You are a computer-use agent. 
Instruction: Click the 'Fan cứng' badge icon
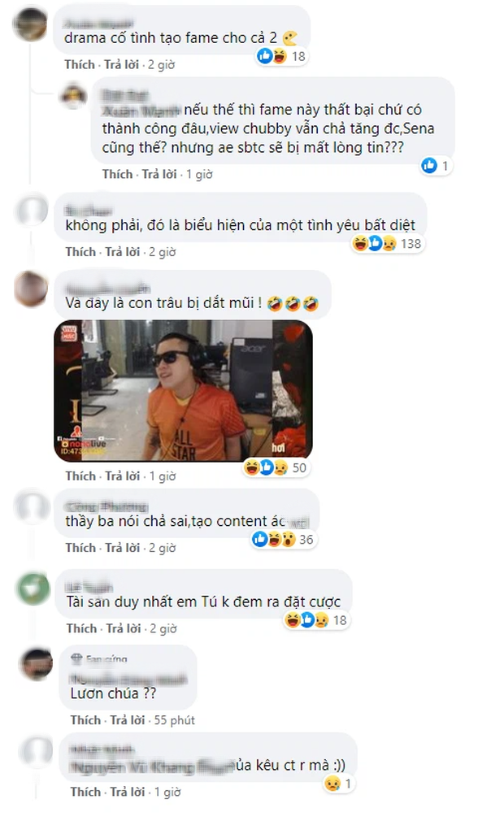pos(77,658)
